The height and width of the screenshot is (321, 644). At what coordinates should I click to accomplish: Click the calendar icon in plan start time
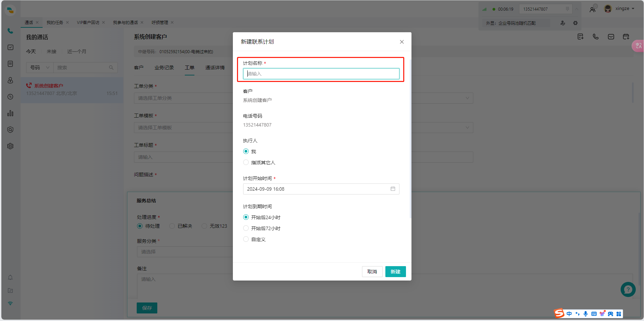point(393,189)
